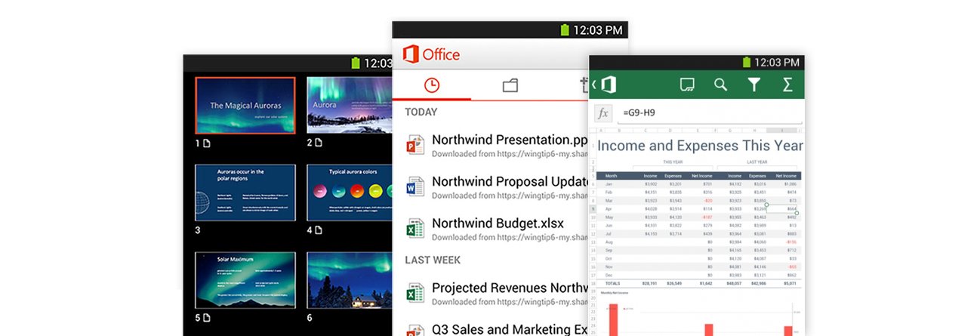
Task: Select the -$187 May net income cell
Action: [707, 217]
